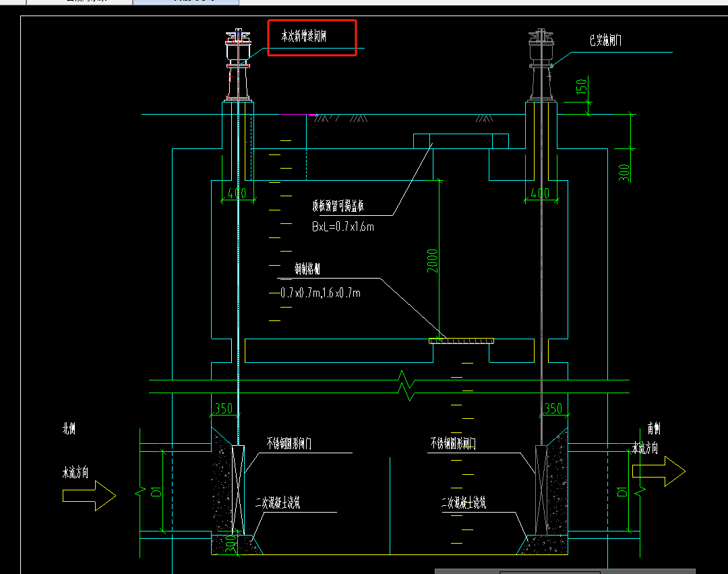This screenshot has width=728, height=574.
Task: Select the '2800' vertical dimension text
Action: pos(432,260)
